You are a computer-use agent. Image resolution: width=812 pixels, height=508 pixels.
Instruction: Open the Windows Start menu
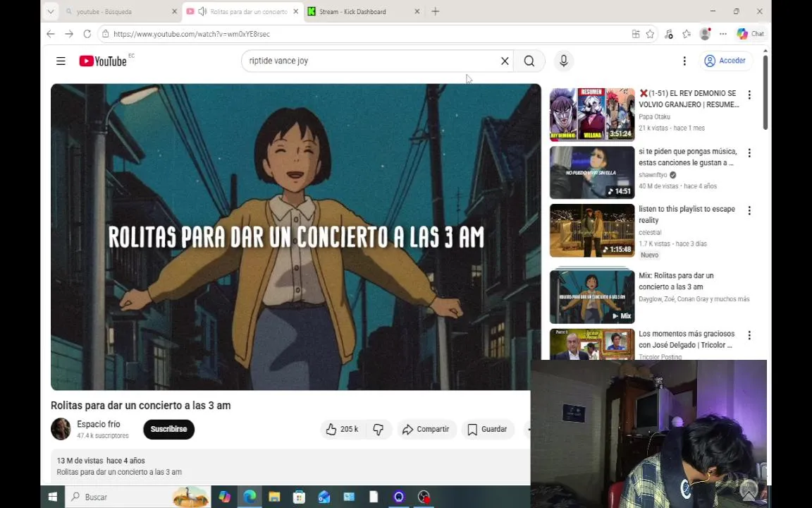[52, 497]
